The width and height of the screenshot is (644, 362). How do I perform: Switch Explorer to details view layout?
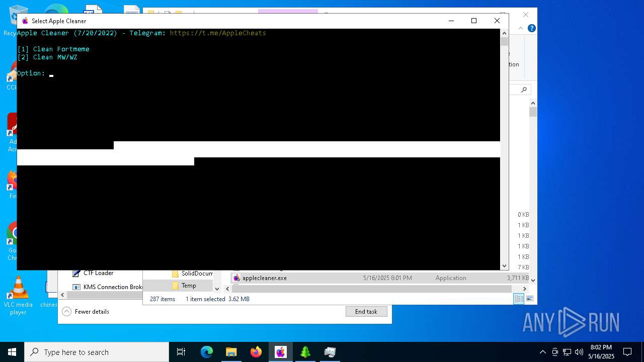pyautogui.click(x=519, y=299)
